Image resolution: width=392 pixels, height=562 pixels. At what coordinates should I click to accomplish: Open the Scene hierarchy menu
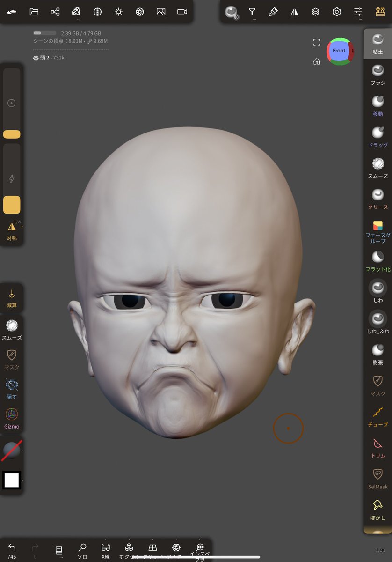[x=55, y=12]
